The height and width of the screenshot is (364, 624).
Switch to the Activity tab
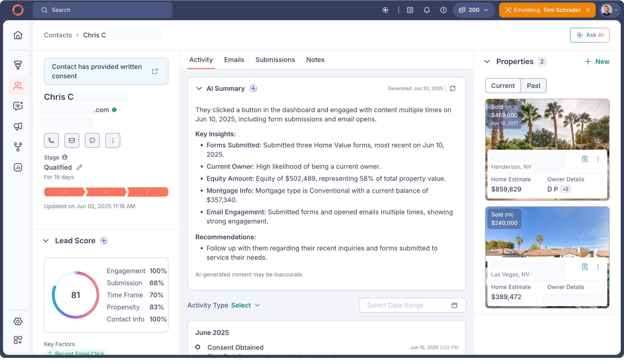click(x=201, y=60)
